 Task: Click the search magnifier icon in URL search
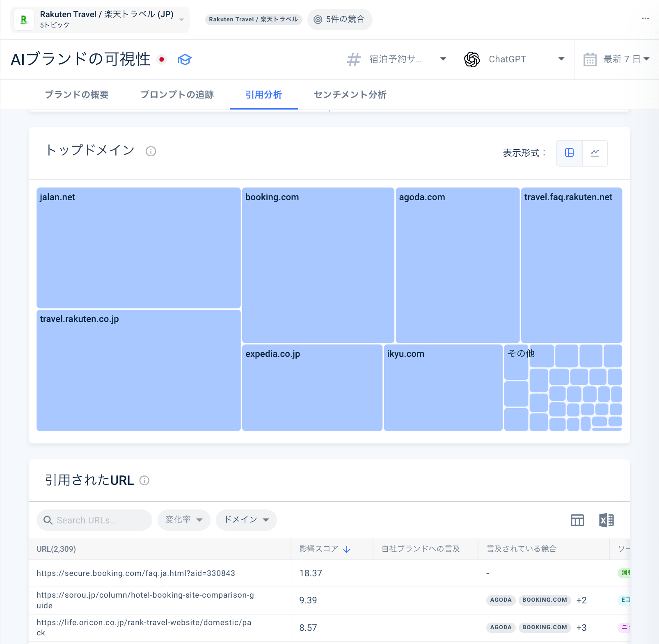coord(48,520)
